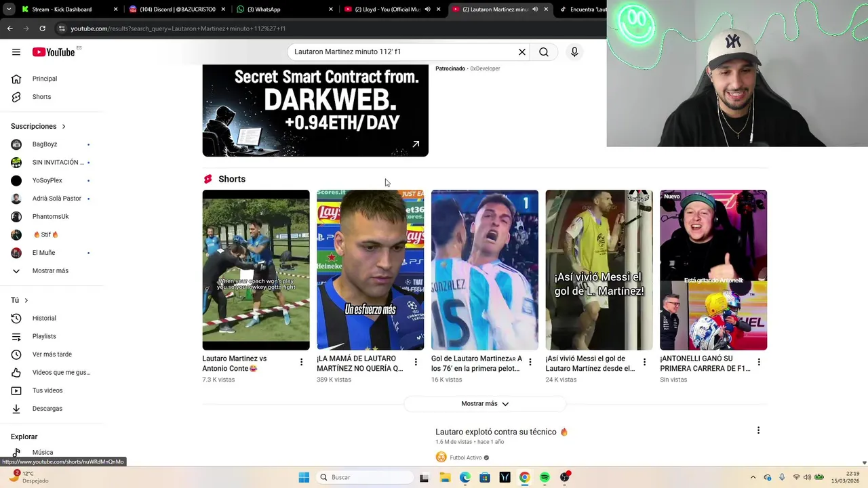
Task: Show hidden system tray icons
Action: [753, 477]
